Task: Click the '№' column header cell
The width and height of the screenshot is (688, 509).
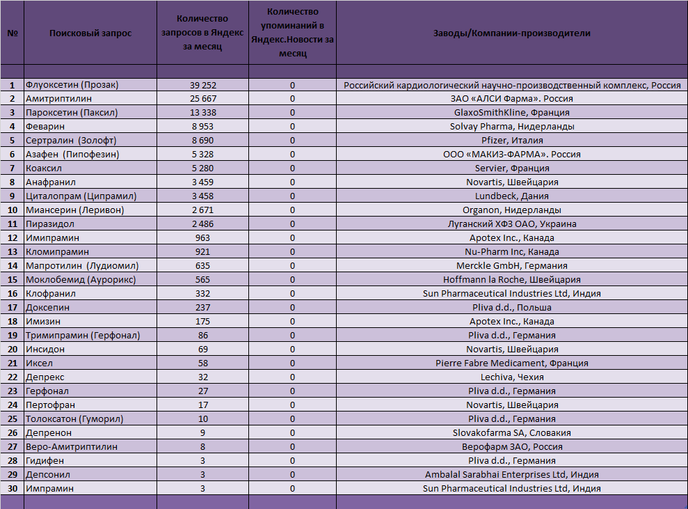Action: (x=12, y=33)
